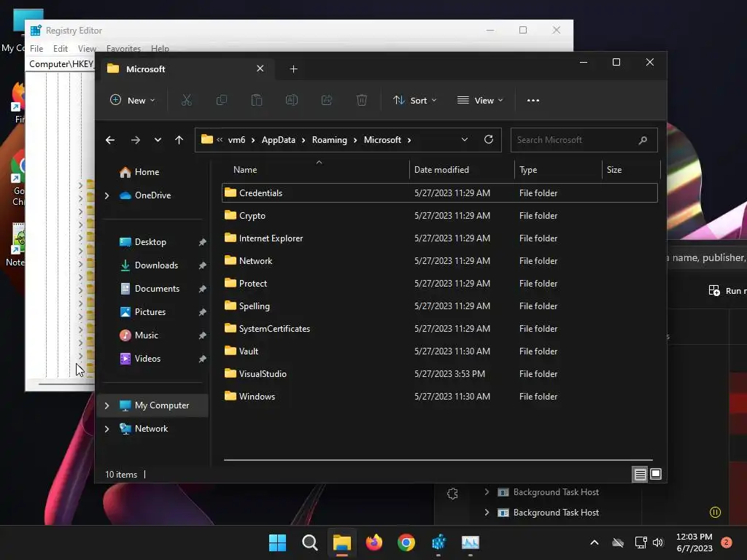Add a new Explorer tab
This screenshot has height=560, width=747.
click(x=293, y=69)
